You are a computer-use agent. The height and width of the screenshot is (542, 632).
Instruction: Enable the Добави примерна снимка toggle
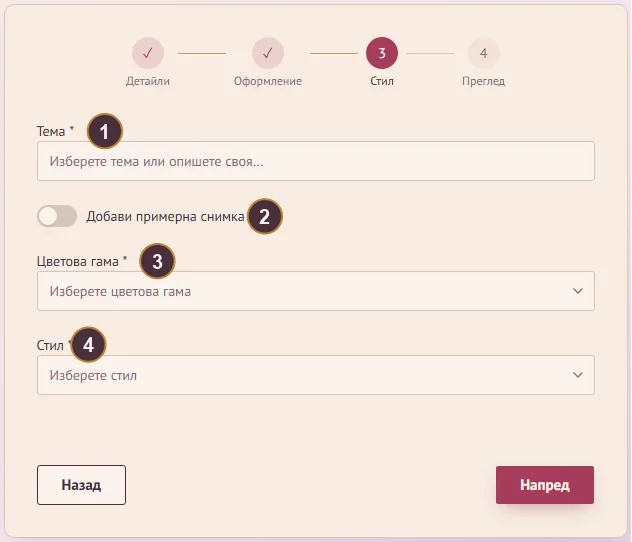tap(57, 216)
